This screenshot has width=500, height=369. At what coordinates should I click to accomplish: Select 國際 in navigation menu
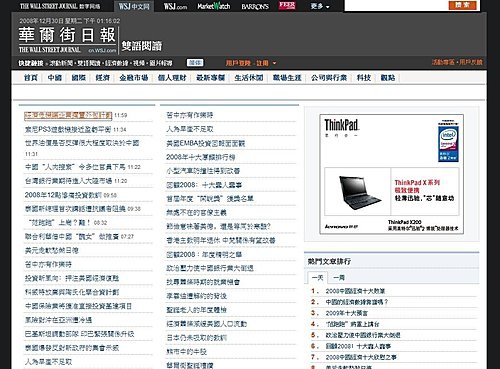[x=79, y=78]
